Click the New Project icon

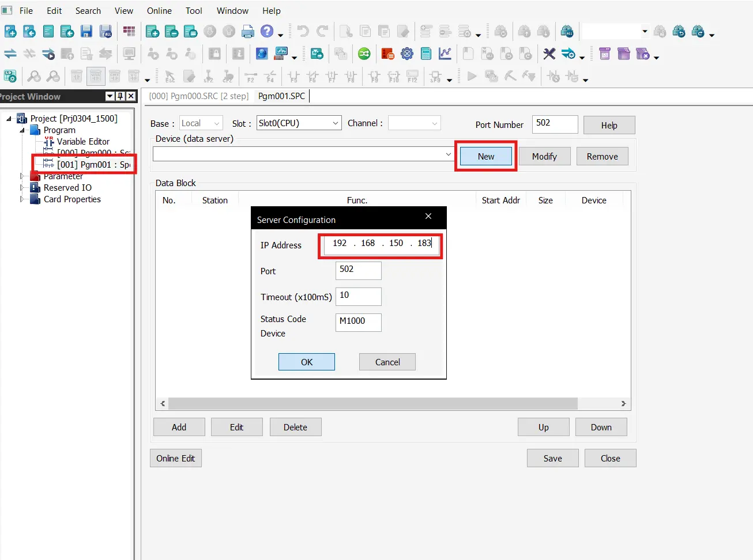coord(10,32)
